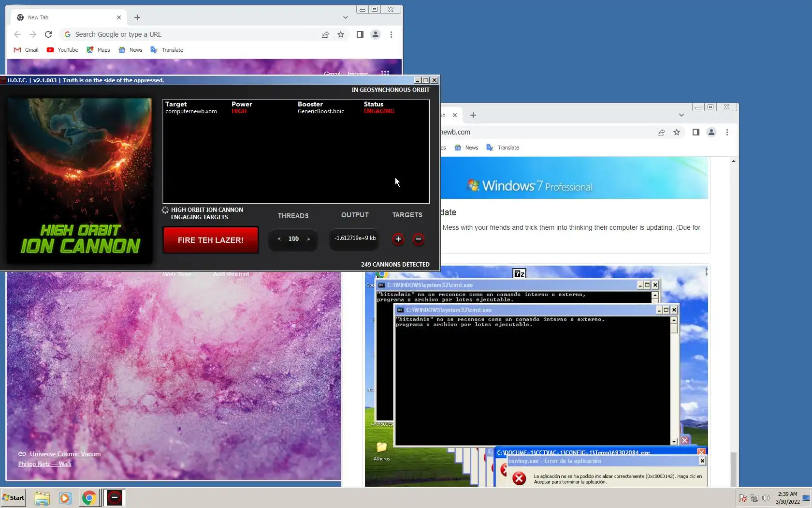Close the tab in computernewb.com Chrome window
Viewport: 812px width, 508px height.
[x=455, y=115]
